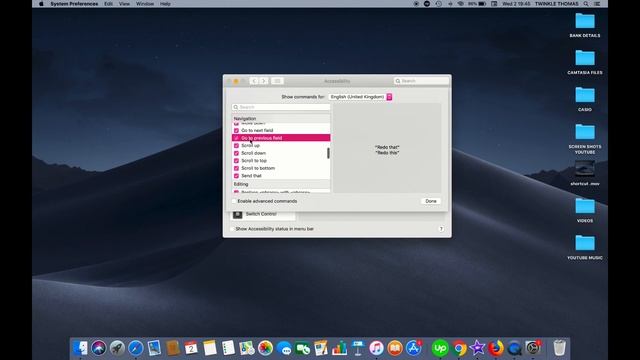Uncheck 'Scroll up' command checkbox
Viewport: 640px width, 360px height.
tap(236, 146)
